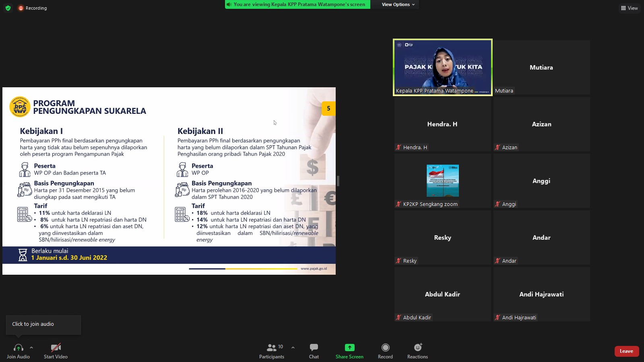Screen dimensions: 644x362
Task: Start recording with the Record button
Action: click(x=385, y=351)
